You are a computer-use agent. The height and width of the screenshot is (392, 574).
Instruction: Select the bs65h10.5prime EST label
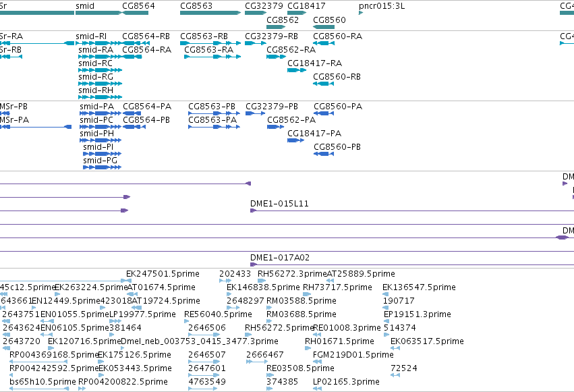(42, 382)
